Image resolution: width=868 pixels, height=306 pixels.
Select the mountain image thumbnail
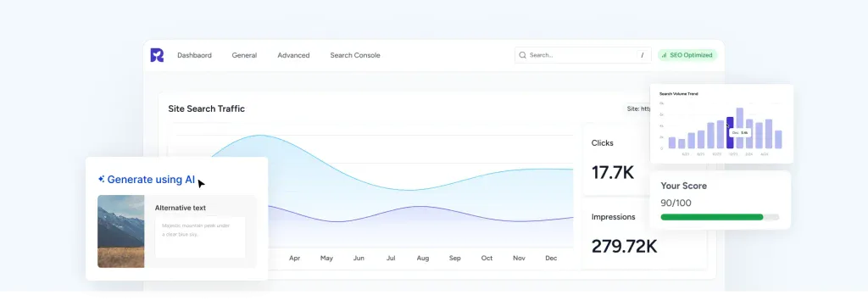pos(120,231)
